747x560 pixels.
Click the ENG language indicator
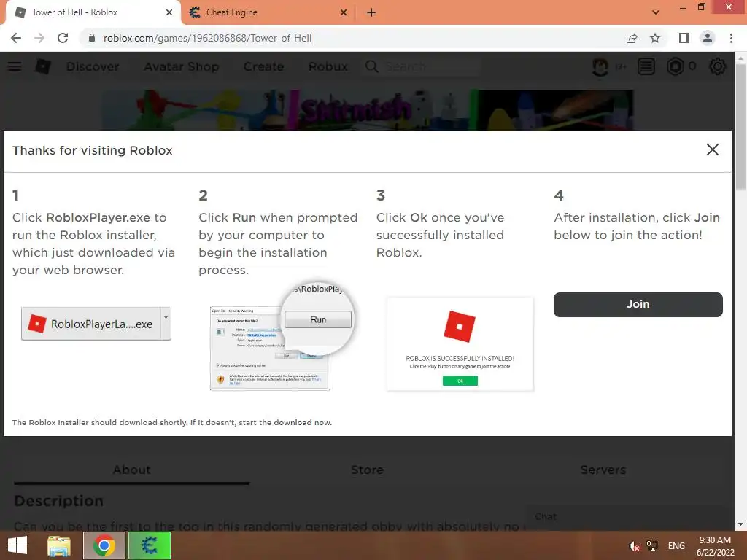(x=676, y=546)
